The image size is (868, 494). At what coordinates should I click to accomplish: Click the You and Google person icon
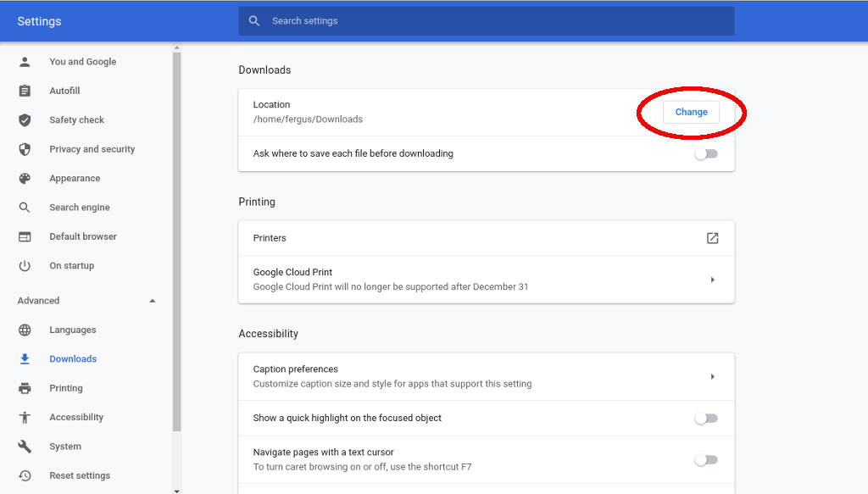click(x=25, y=62)
